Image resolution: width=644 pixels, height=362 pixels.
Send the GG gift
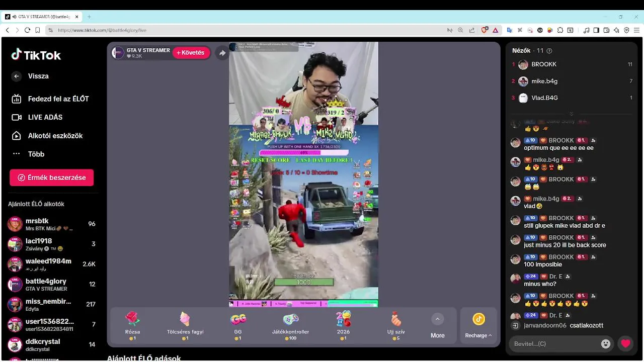[238, 325]
